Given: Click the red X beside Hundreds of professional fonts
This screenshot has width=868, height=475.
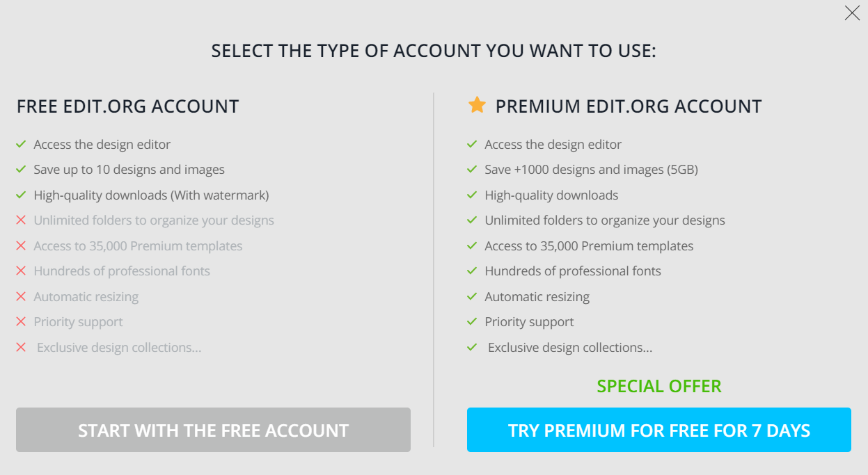Looking at the screenshot, I should 21,271.
